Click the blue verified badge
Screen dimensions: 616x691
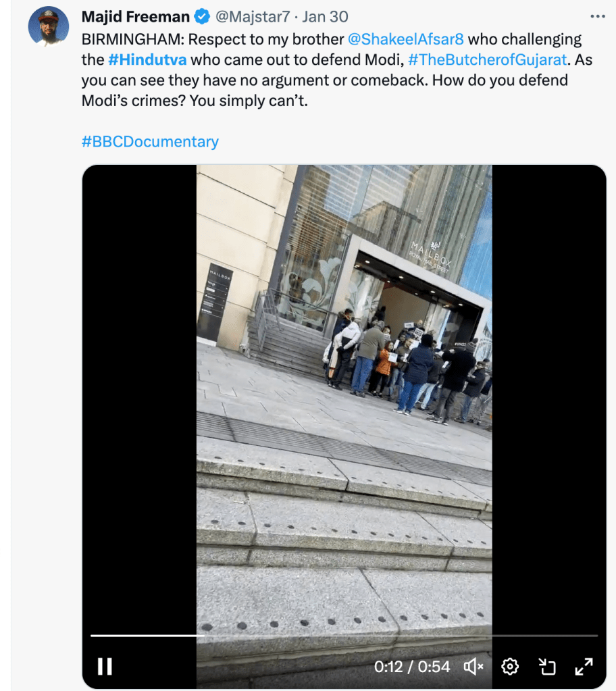[x=202, y=17]
